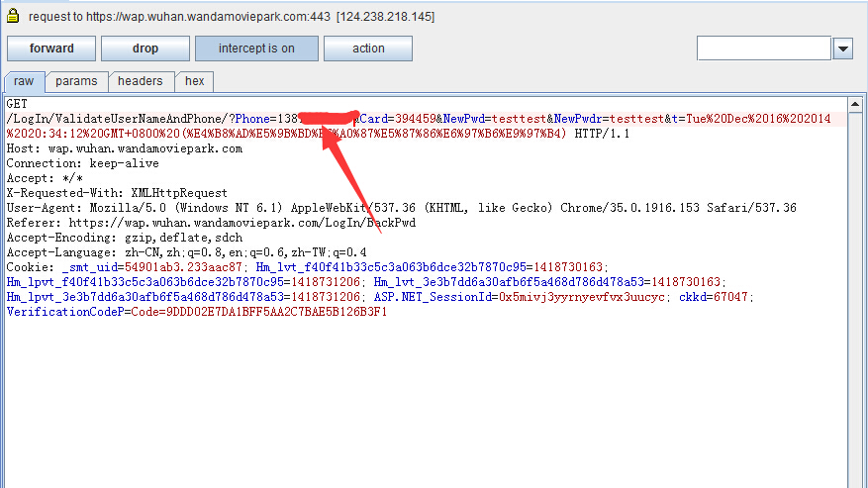
Task: Click the Card=394459 parameter
Action: coord(398,119)
